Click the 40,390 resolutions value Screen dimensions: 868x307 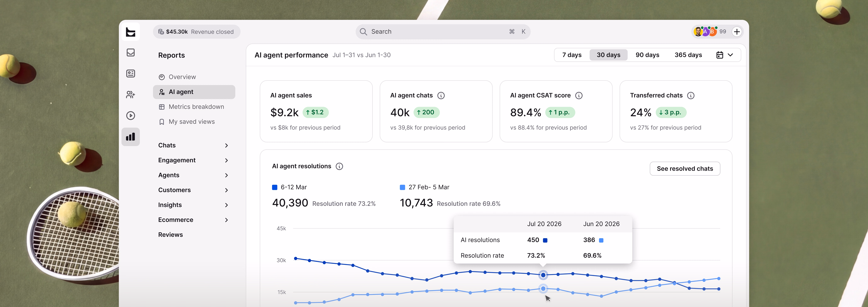[x=290, y=203]
